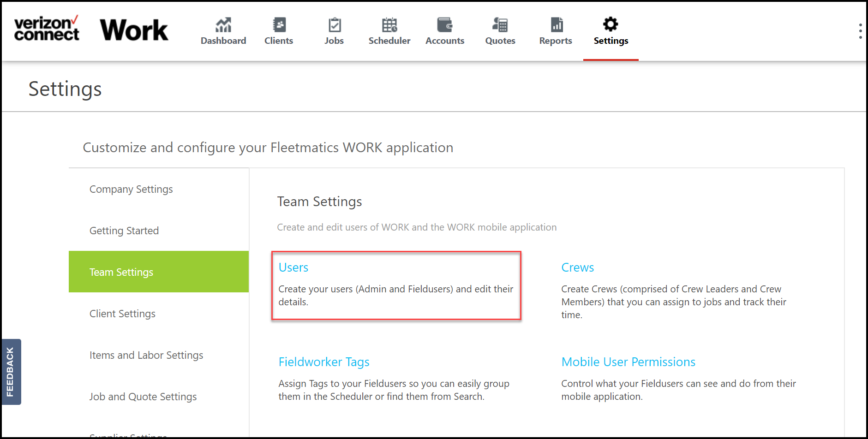
Task: Open Client Settings in sidebar
Action: (x=122, y=314)
